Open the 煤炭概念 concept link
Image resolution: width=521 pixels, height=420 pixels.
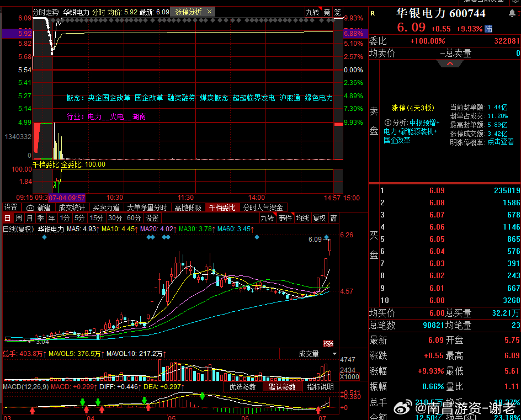click(214, 98)
